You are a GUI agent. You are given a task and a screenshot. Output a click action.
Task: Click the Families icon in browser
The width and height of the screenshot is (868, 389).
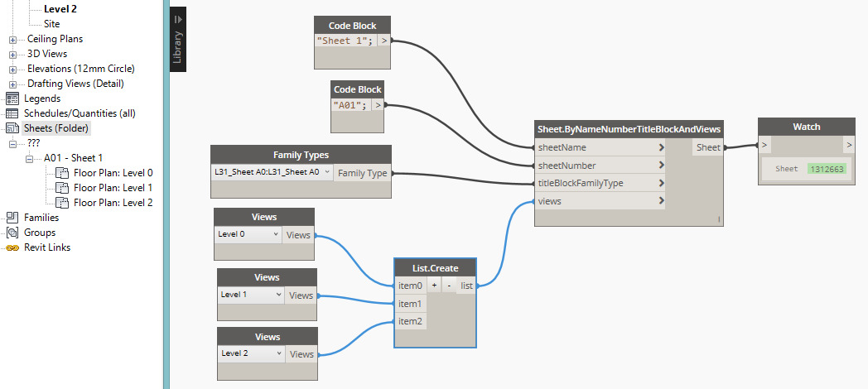click(x=12, y=218)
